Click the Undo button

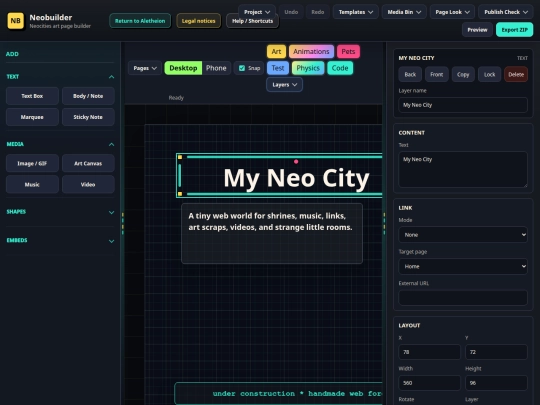coord(291,12)
